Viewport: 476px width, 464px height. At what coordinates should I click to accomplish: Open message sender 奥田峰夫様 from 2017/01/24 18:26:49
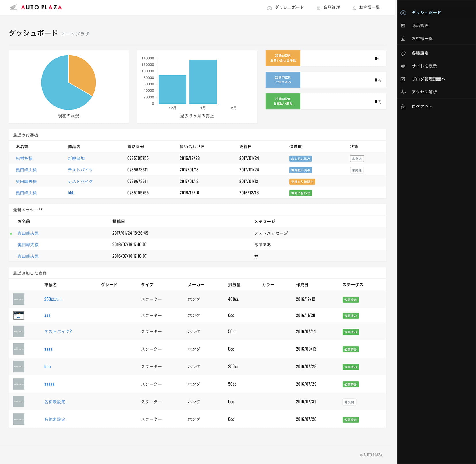28,233
